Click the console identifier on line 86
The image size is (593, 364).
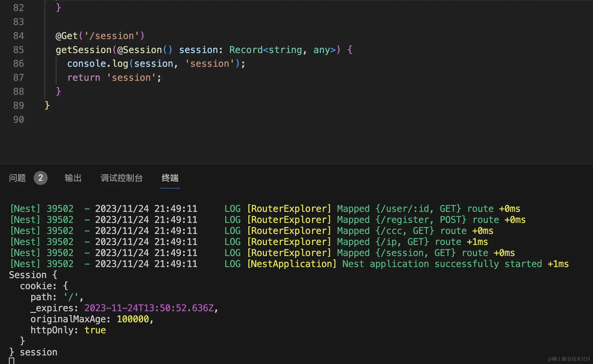[86, 64]
